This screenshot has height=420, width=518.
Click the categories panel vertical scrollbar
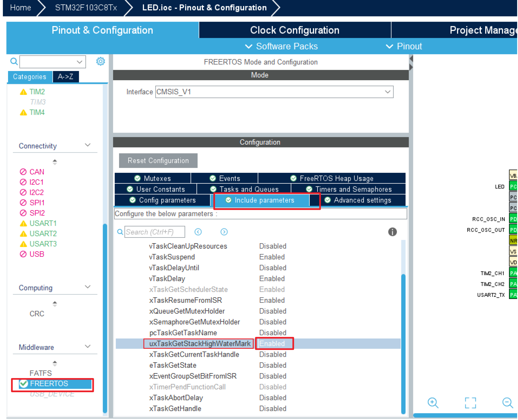[x=105, y=318]
